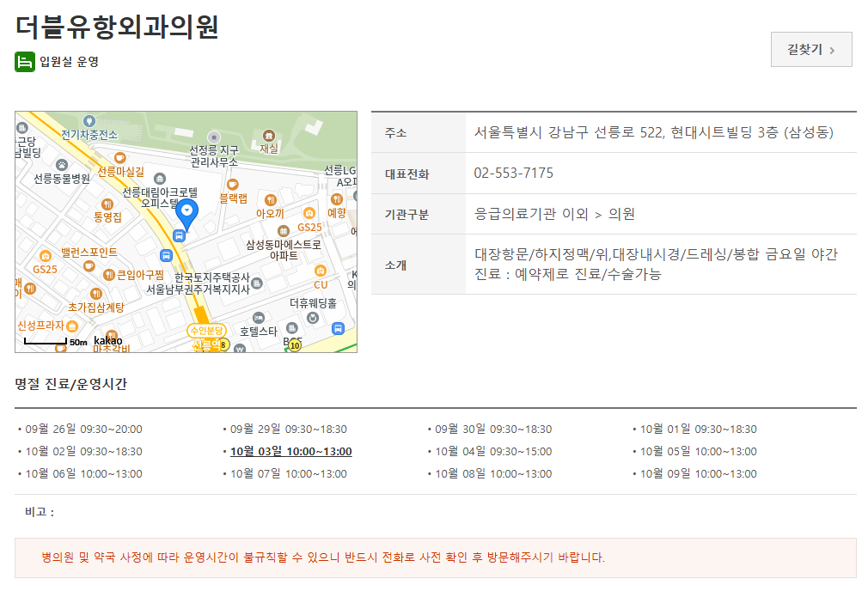868x591 pixels.
Task: Click the 소개 description text about 대장항문
Action: click(656, 264)
